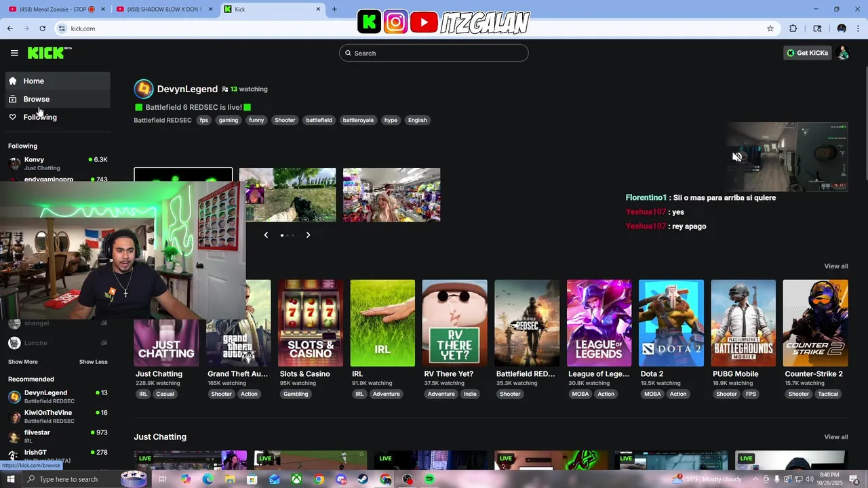Open the PUBG Mobile category card

click(x=743, y=323)
